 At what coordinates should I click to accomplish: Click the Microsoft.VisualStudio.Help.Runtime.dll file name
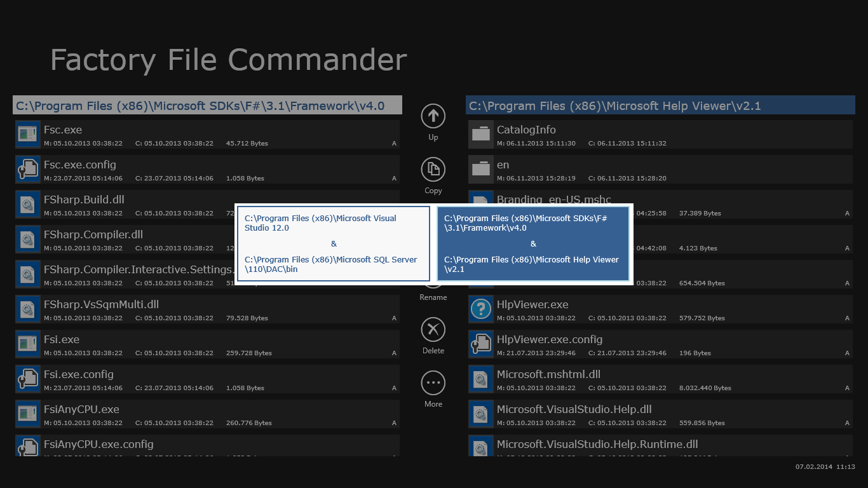tap(597, 445)
